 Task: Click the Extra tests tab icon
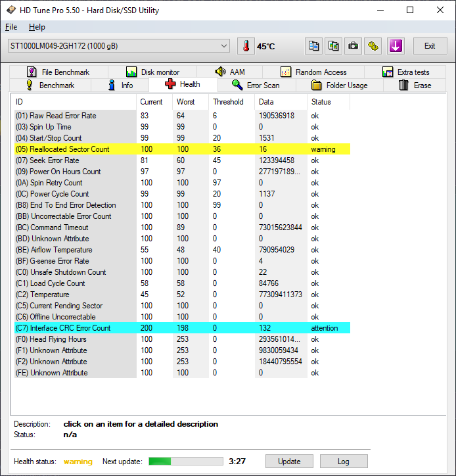(388, 72)
